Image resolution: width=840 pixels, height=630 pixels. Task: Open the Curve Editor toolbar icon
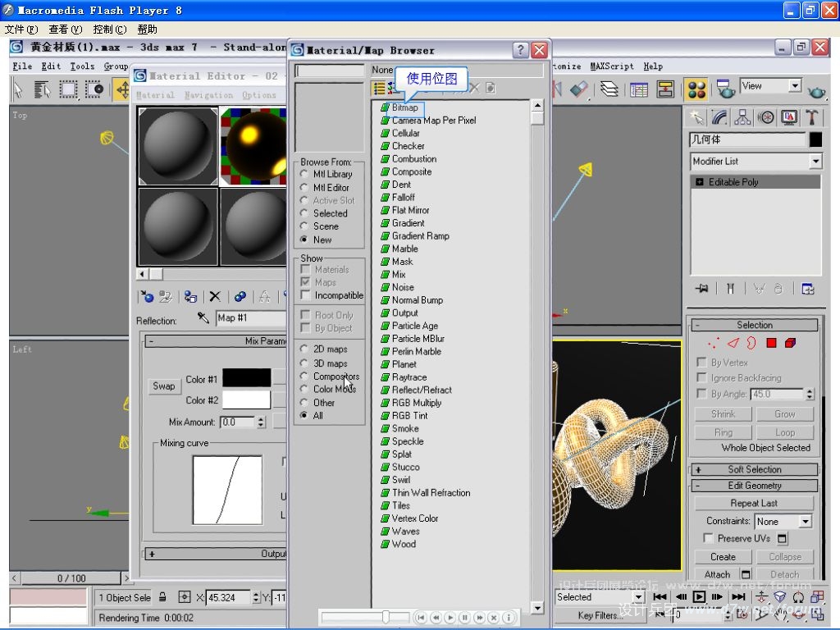point(639,89)
